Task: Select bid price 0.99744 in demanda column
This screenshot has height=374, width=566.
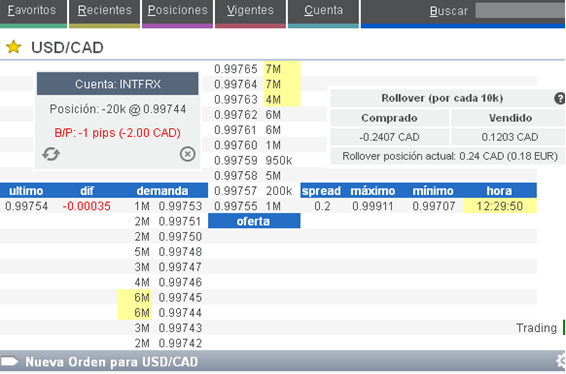Action: 180,313
